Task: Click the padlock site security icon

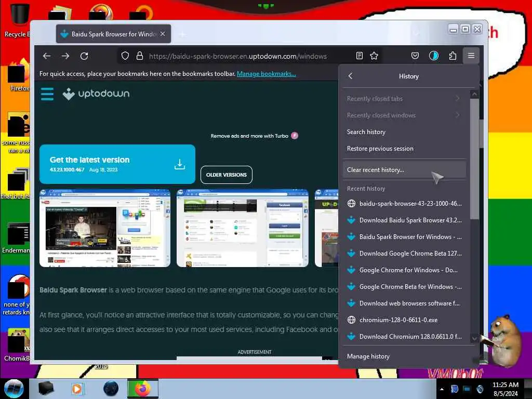Action: tap(139, 56)
